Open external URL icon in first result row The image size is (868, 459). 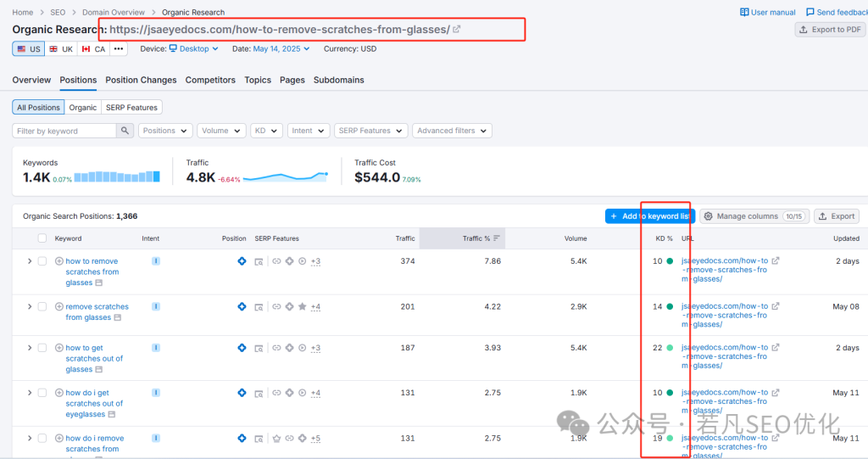point(775,261)
